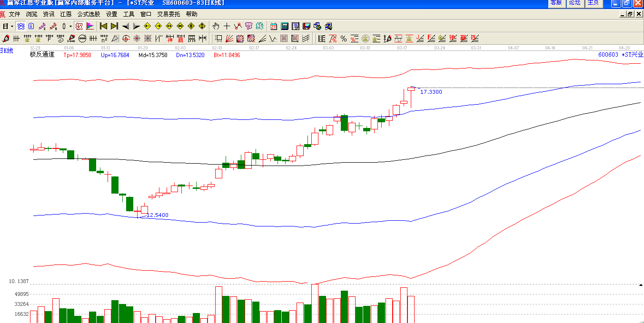Open the calendar icon showing 21

(274, 26)
